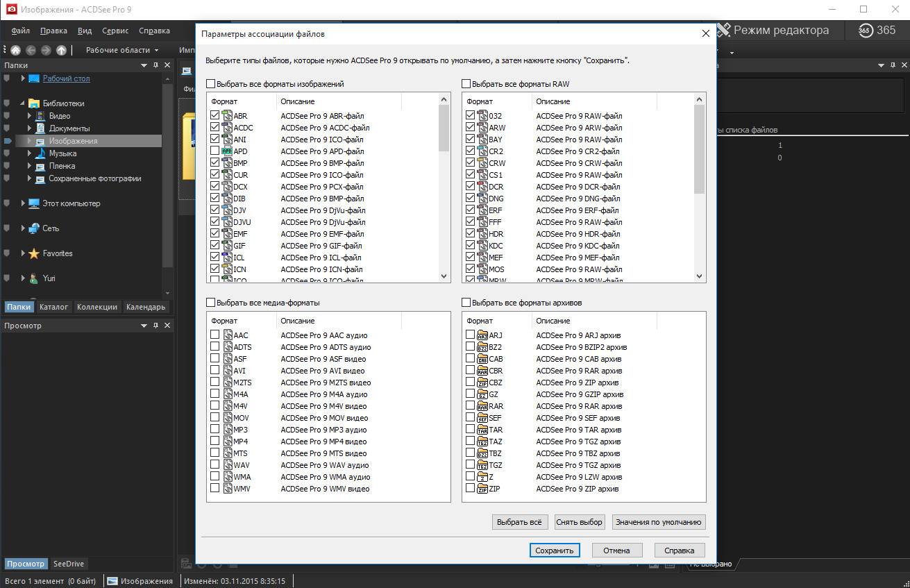Click Значения по умолчанию button
This screenshot has width=910, height=588.
[x=659, y=521]
